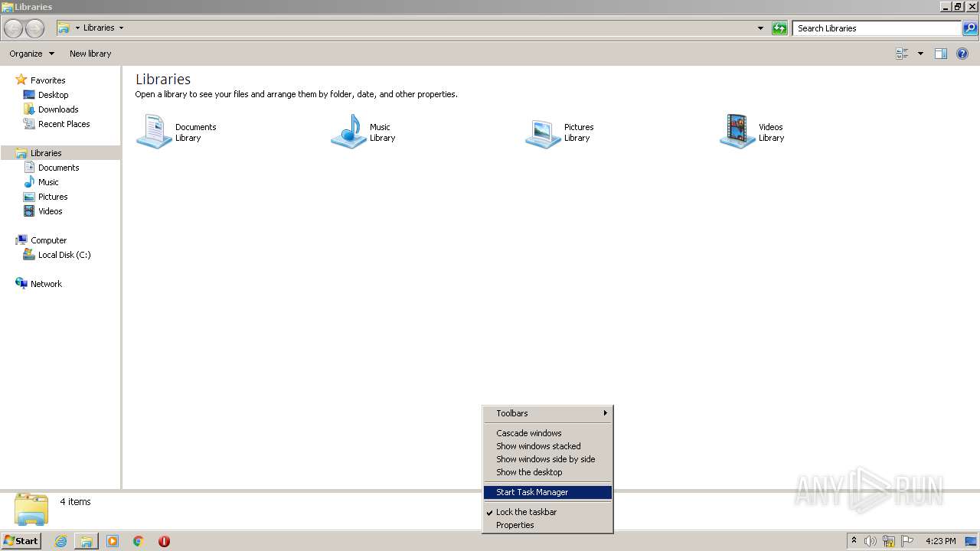Open Downloads in Favorites
The width and height of the screenshot is (980, 551).
click(58, 109)
